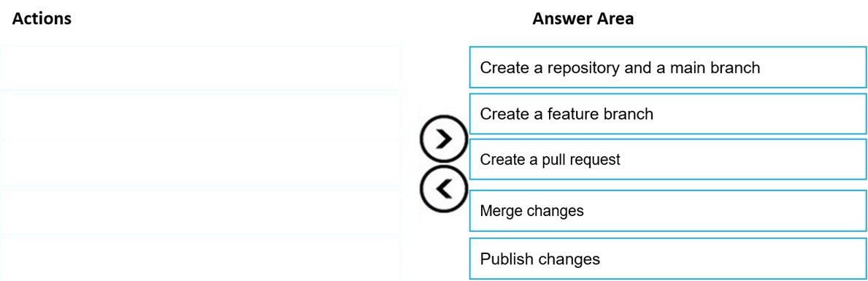Click the third empty Actions slot
The image size is (868, 281).
pyautogui.click(x=200, y=163)
